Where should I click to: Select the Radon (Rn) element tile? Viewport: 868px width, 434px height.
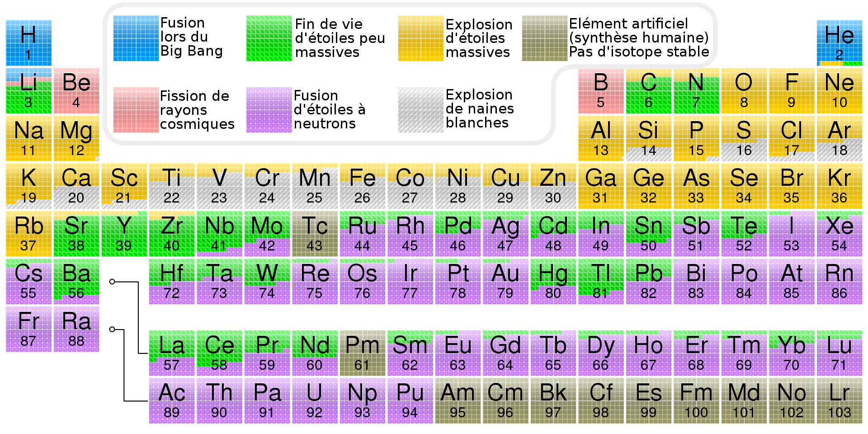tap(839, 282)
